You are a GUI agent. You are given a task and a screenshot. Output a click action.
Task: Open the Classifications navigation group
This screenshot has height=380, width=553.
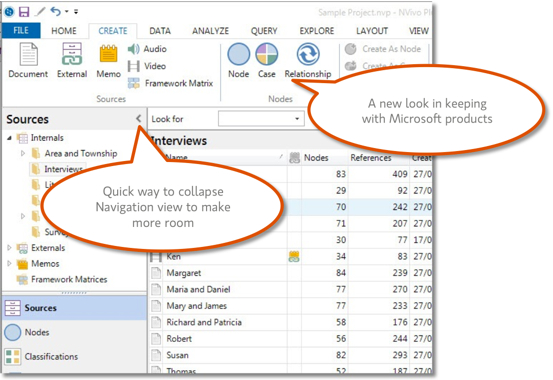74,357
